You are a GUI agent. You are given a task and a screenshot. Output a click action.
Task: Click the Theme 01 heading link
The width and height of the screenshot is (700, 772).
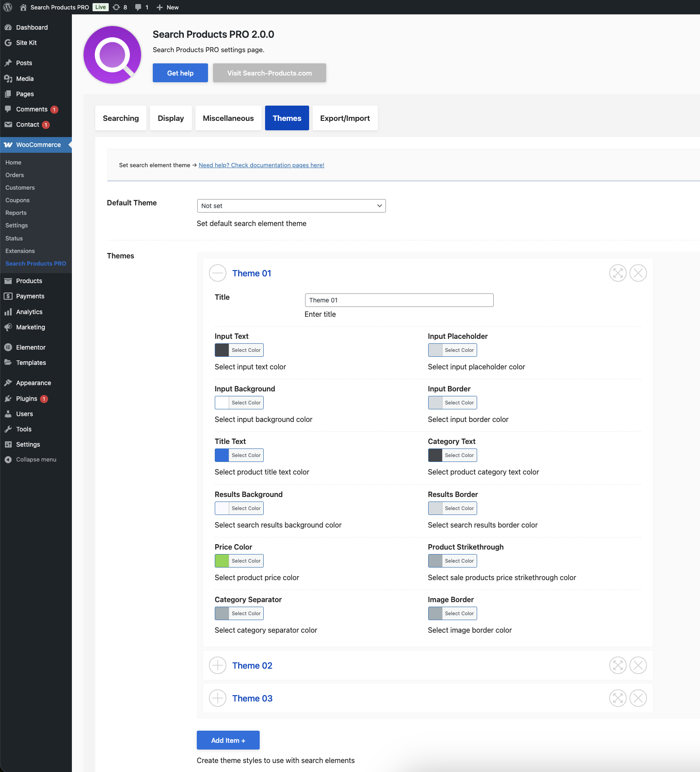(x=252, y=273)
